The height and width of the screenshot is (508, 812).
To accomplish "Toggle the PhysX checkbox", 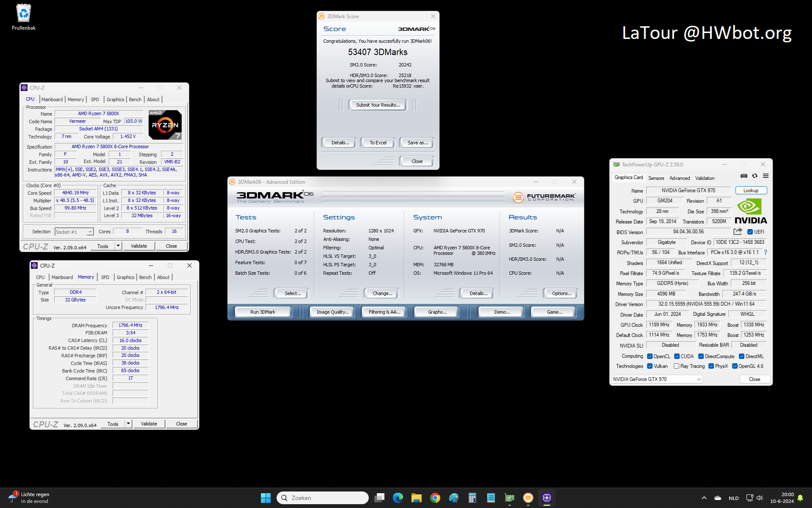I will [x=711, y=366].
